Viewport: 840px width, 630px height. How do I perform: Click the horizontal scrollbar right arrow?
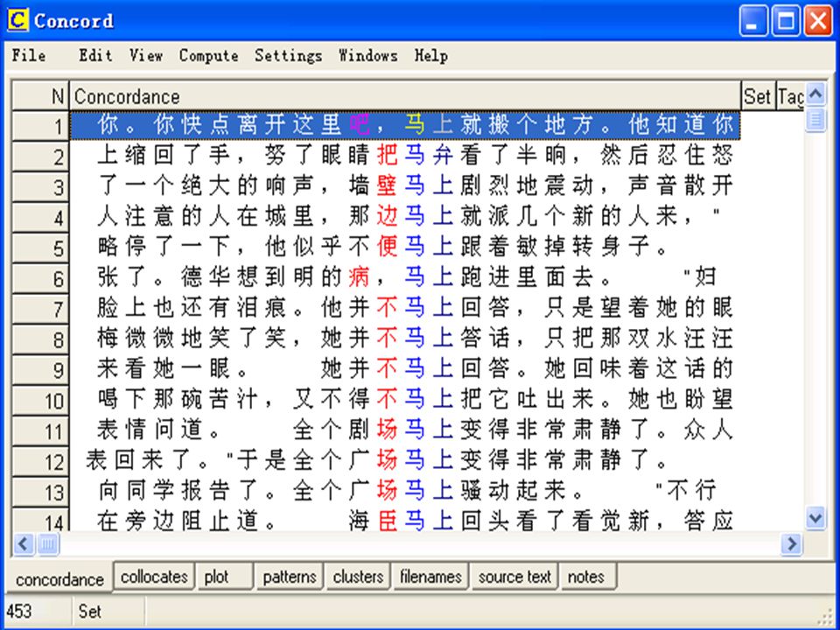pyautogui.click(x=791, y=544)
